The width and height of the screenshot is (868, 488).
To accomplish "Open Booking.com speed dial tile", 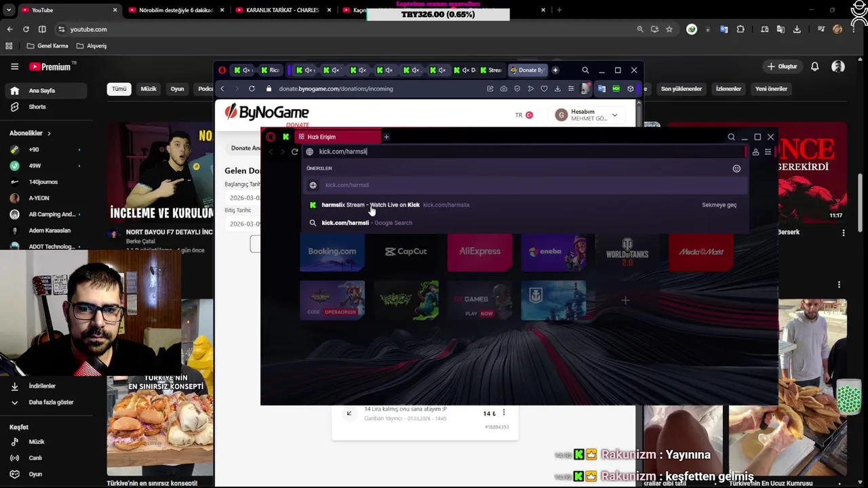I will (x=332, y=251).
